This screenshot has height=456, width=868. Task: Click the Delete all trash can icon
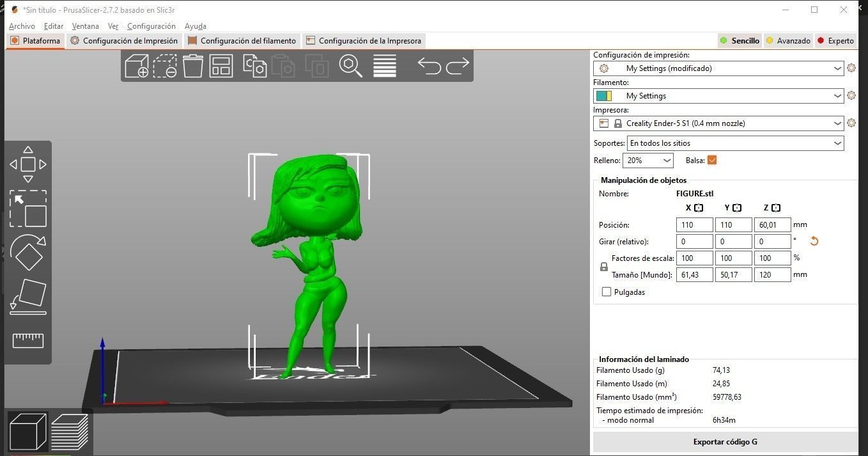tap(193, 66)
